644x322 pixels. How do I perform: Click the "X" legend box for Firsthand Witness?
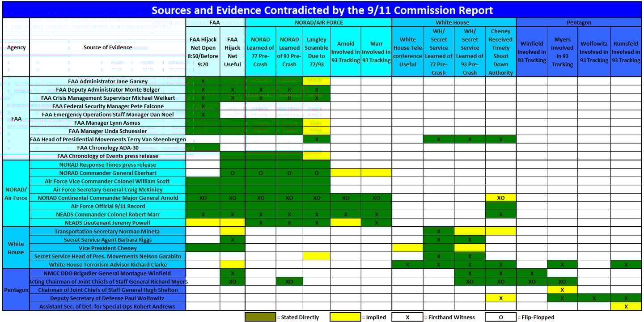tap(407, 317)
